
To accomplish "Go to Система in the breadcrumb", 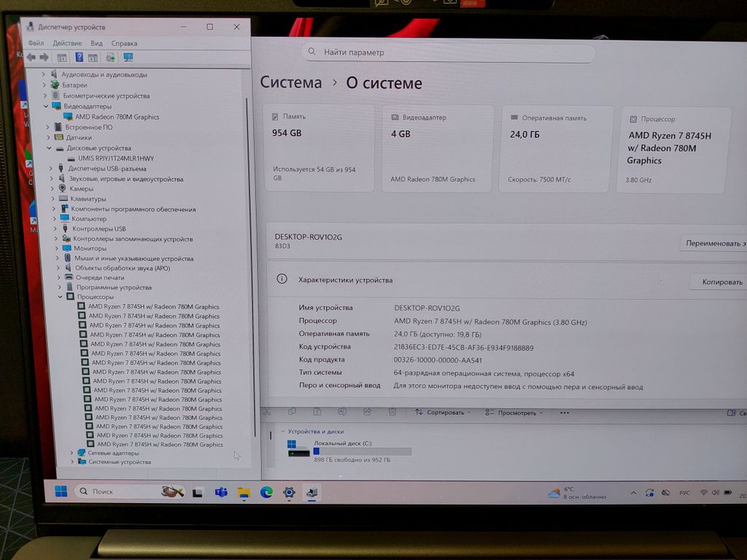I will pyautogui.click(x=290, y=83).
